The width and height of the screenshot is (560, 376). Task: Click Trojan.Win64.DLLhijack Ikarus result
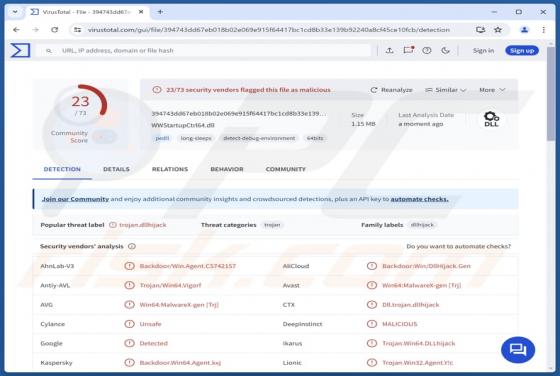click(419, 343)
